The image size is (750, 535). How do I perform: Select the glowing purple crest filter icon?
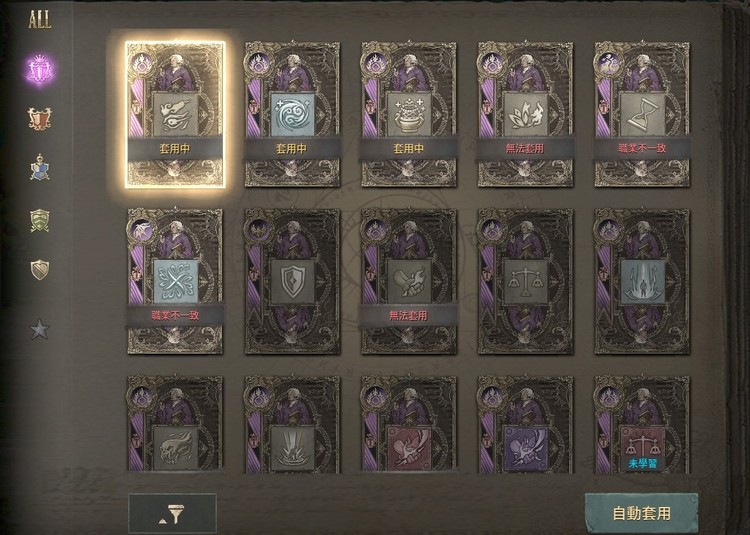pyautogui.click(x=40, y=70)
